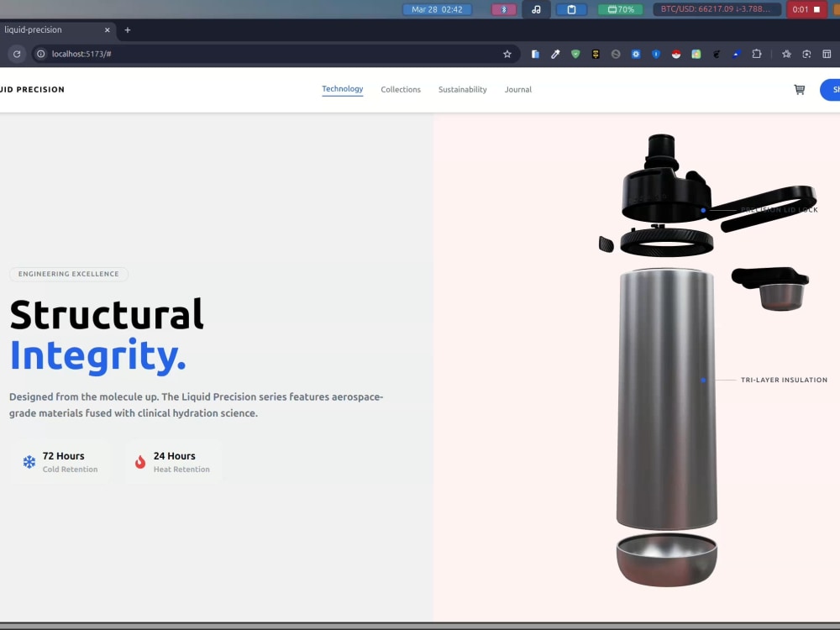840x630 pixels.
Task: Activate the eyedropper color picker extension
Action: pos(555,54)
